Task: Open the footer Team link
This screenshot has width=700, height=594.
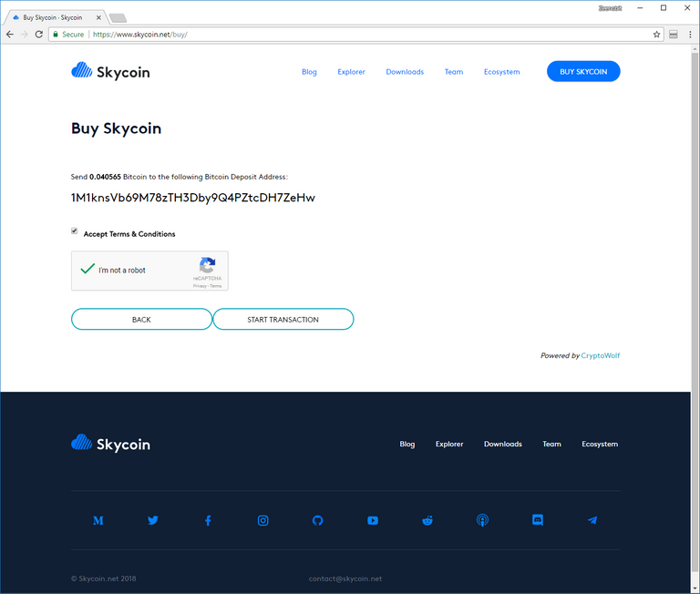Action: [x=551, y=444]
